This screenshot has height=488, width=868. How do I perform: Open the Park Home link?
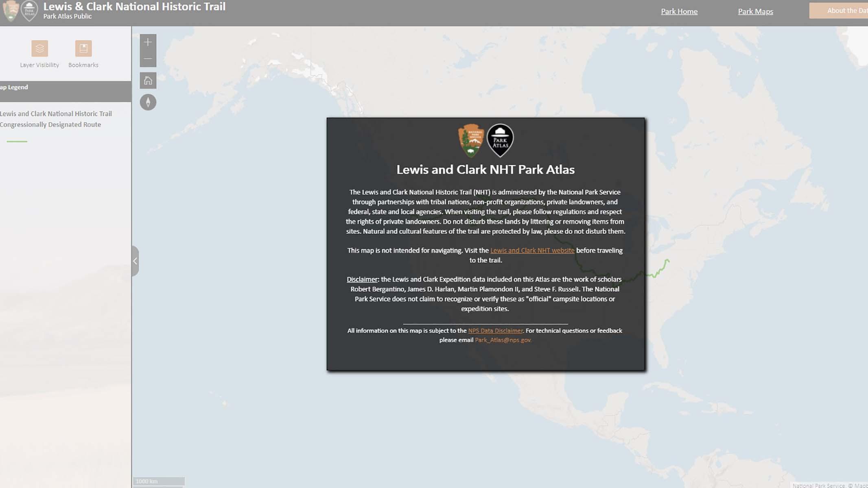(x=679, y=11)
